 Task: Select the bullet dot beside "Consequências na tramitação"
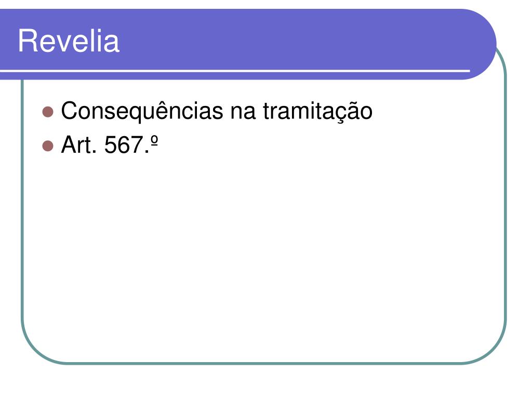[x=48, y=112]
